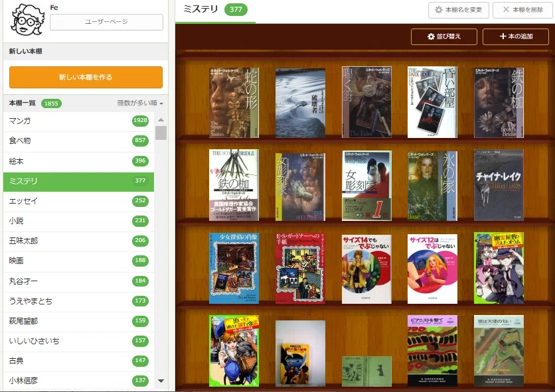
Task: Click the shelf list scroll down arrow
Action: (161, 381)
